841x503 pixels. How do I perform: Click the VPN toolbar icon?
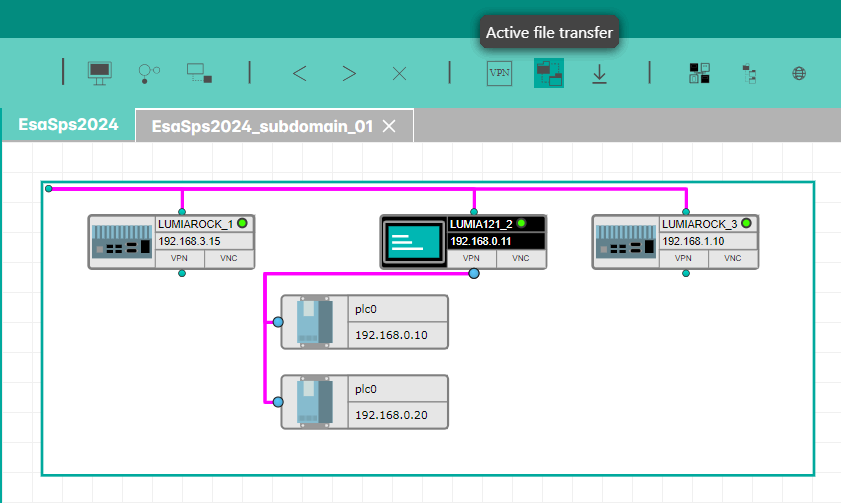(x=499, y=73)
